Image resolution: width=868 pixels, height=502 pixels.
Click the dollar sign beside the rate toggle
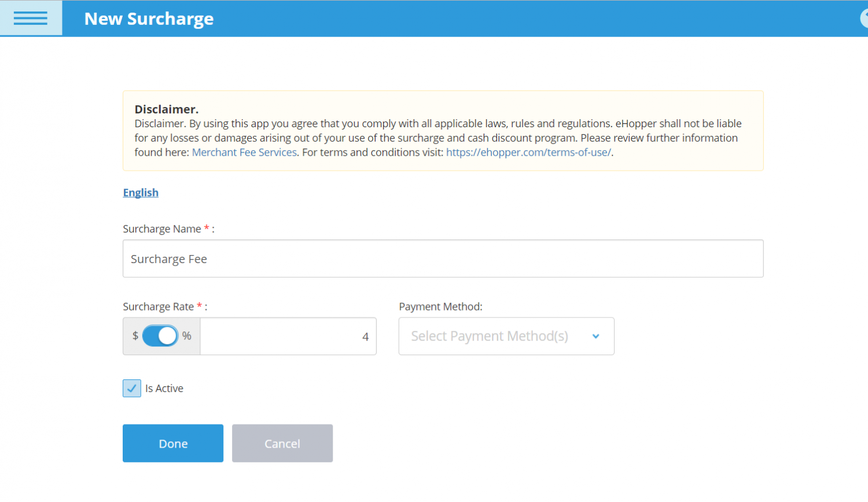click(135, 336)
